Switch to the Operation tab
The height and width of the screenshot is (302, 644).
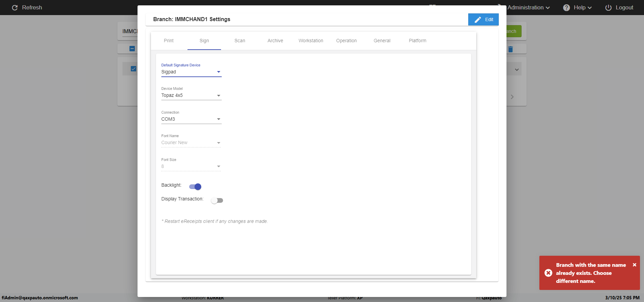tap(346, 41)
